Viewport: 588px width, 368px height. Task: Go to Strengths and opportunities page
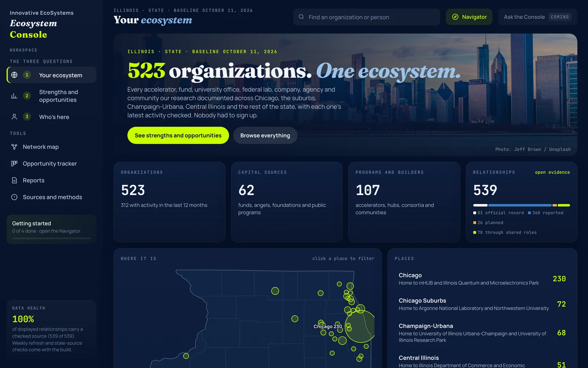[x=52, y=96]
